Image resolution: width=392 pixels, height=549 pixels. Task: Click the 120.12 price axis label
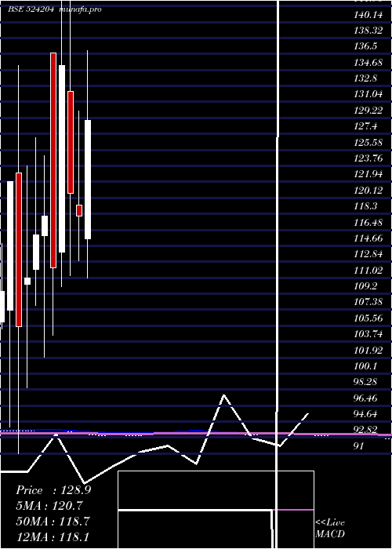tap(368, 190)
